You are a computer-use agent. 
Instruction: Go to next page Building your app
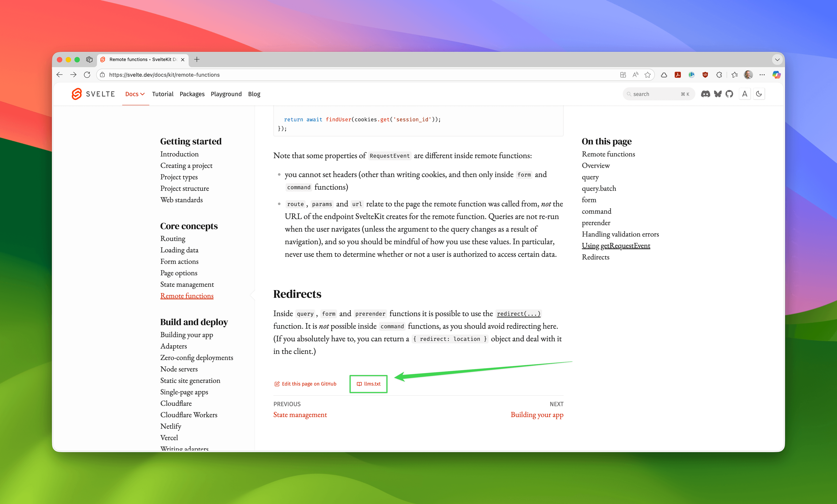click(x=537, y=414)
